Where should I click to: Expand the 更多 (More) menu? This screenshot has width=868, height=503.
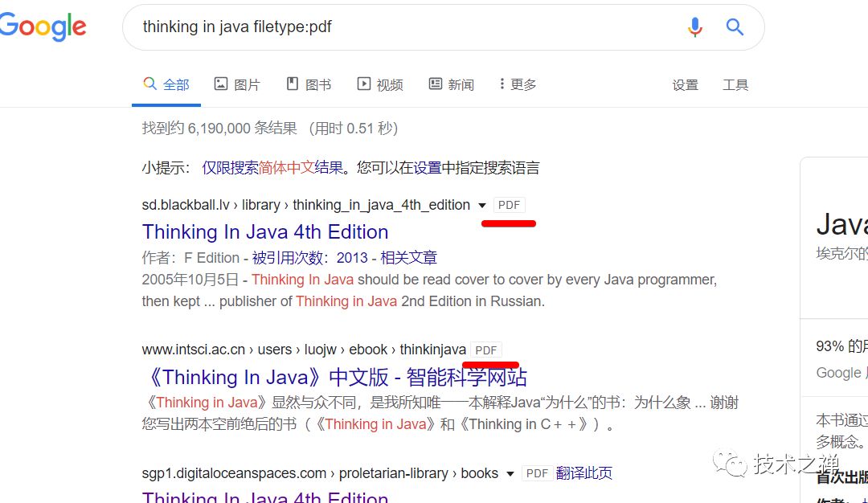[518, 84]
